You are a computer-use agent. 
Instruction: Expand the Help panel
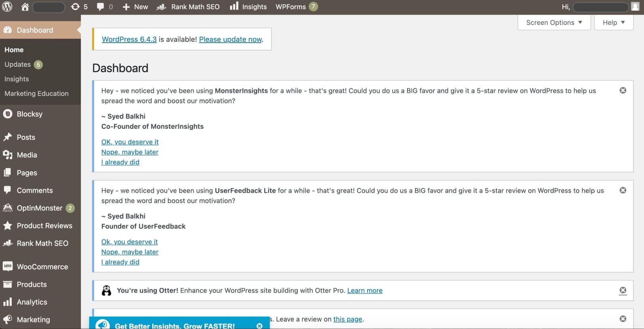(x=614, y=23)
